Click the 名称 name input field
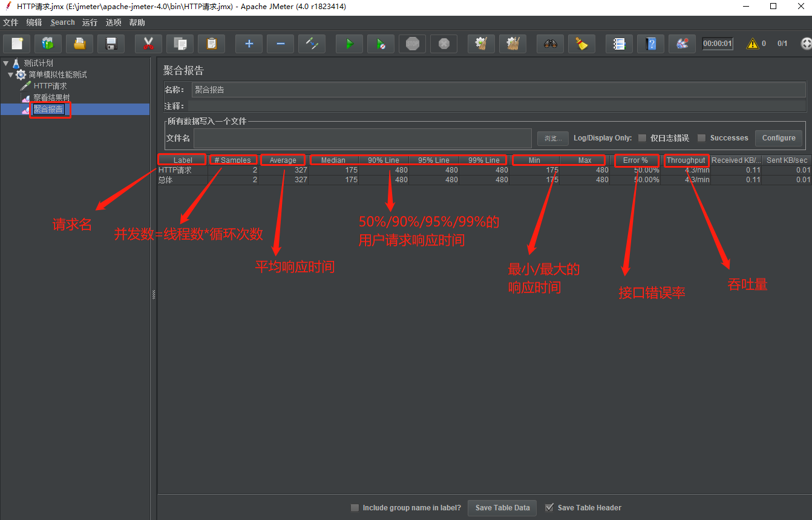 pos(499,90)
